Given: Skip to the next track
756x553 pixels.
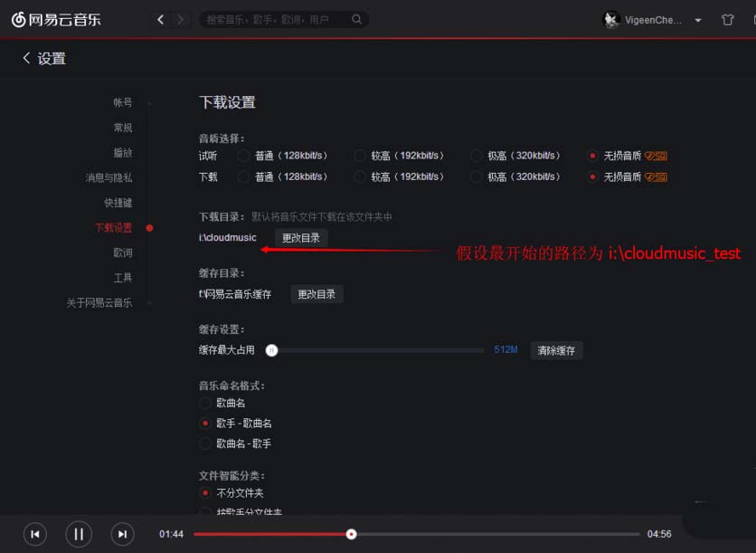Looking at the screenshot, I should (x=122, y=534).
